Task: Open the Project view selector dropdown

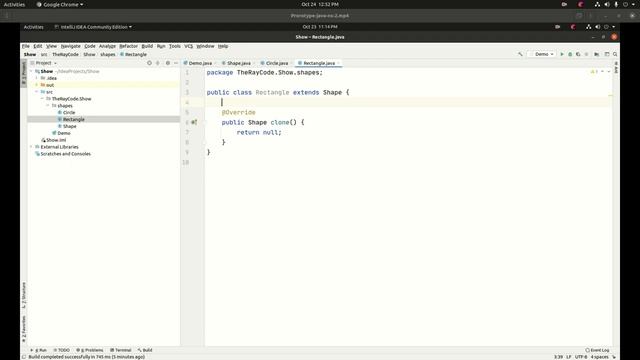Action: point(46,63)
